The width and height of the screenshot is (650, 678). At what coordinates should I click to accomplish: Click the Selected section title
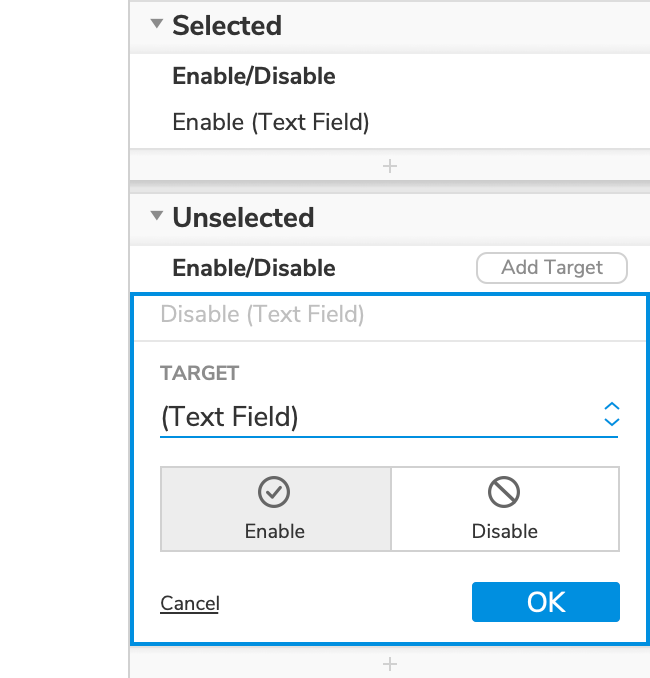(227, 26)
